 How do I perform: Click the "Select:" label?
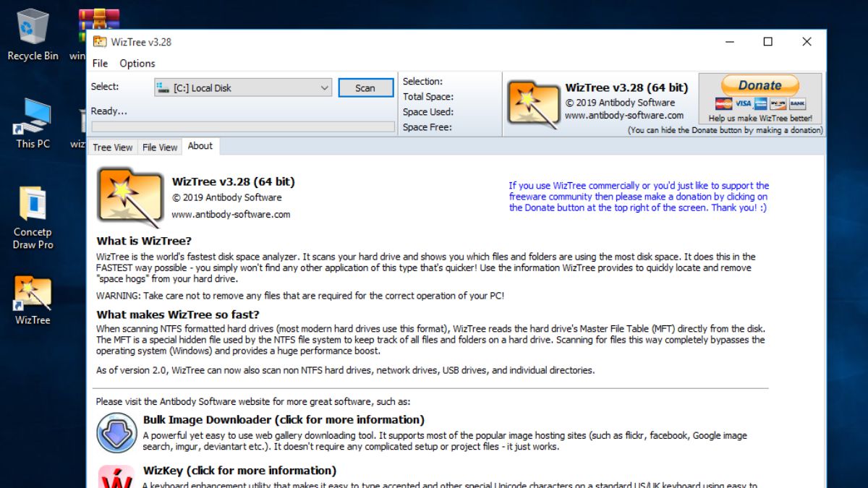[x=105, y=86]
